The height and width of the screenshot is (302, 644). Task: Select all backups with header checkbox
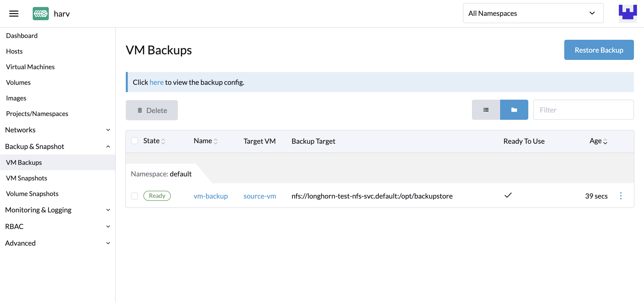coord(135,141)
